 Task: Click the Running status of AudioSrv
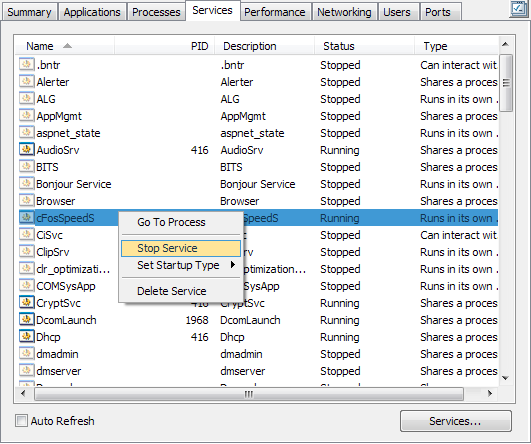pyautogui.click(x=340, y=150)
